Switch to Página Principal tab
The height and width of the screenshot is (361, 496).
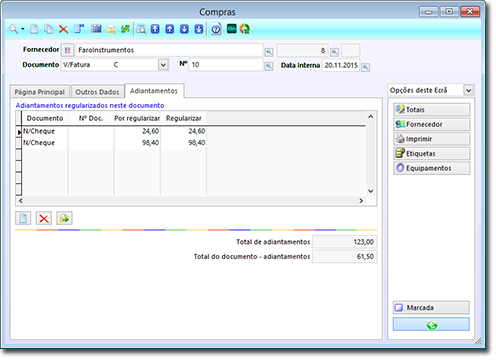[40, 92]
